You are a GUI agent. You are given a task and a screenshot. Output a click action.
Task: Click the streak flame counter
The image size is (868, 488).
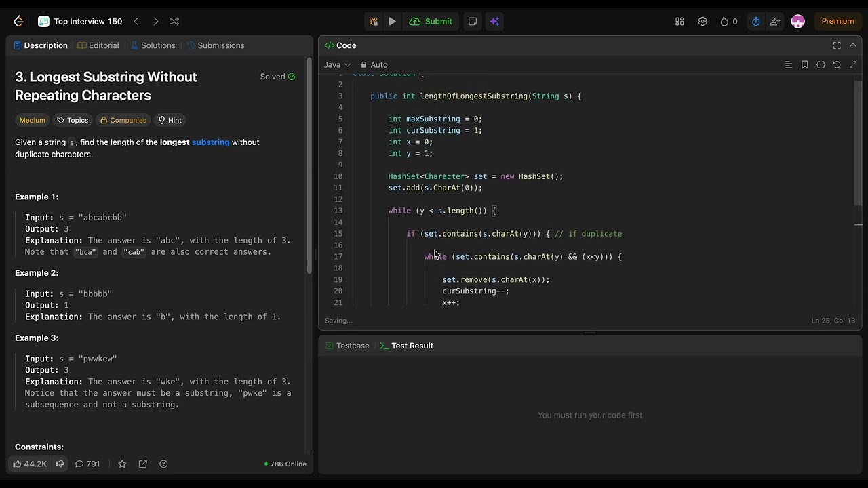coord(729,21)
